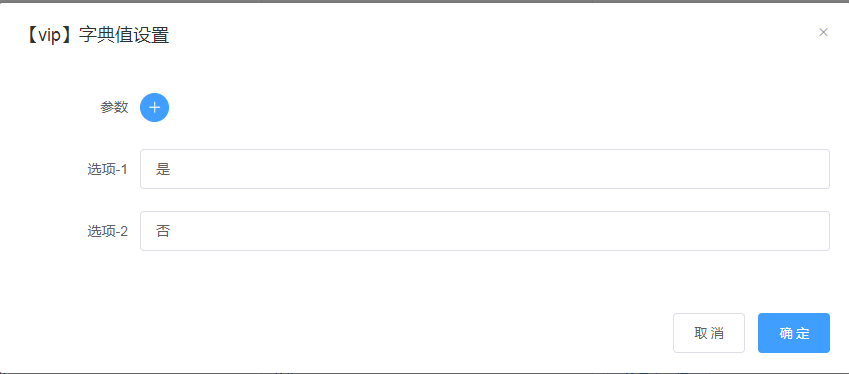
Task: Click the 取消 button
Action: pos(709,333)
